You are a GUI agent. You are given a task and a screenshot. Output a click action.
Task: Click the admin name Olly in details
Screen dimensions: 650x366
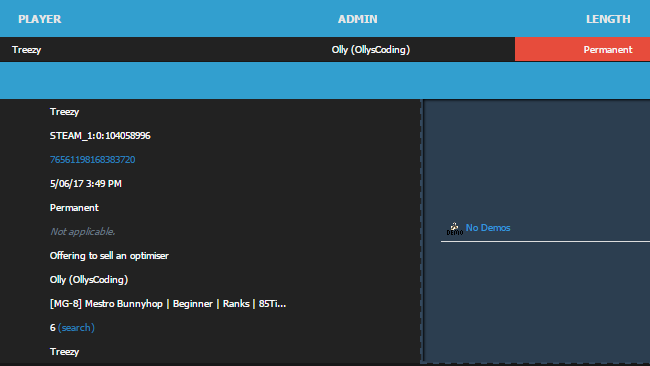[89, 280]
